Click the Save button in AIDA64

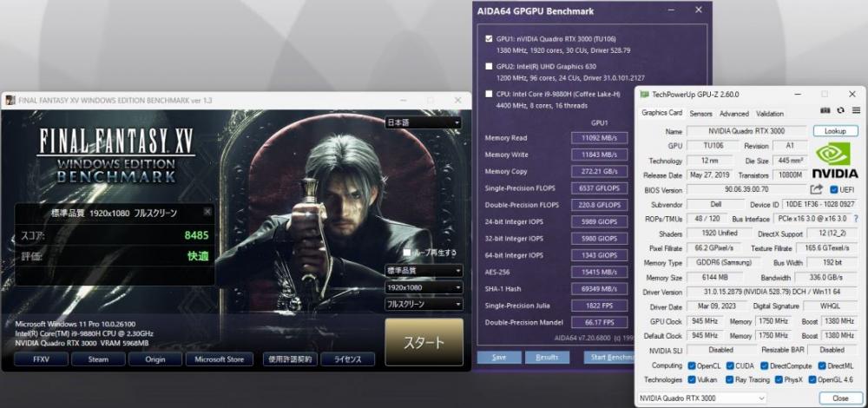(x=499, y=357)
